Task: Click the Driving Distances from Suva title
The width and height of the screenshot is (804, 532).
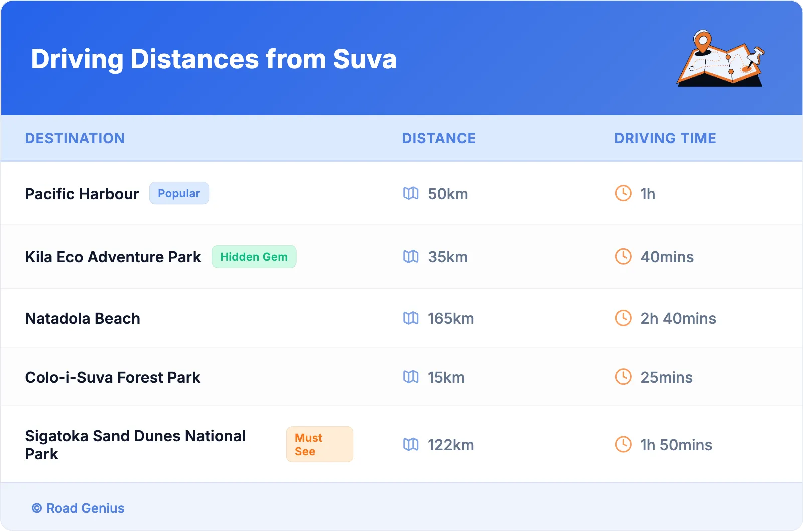Action: [x=214, y=59]
